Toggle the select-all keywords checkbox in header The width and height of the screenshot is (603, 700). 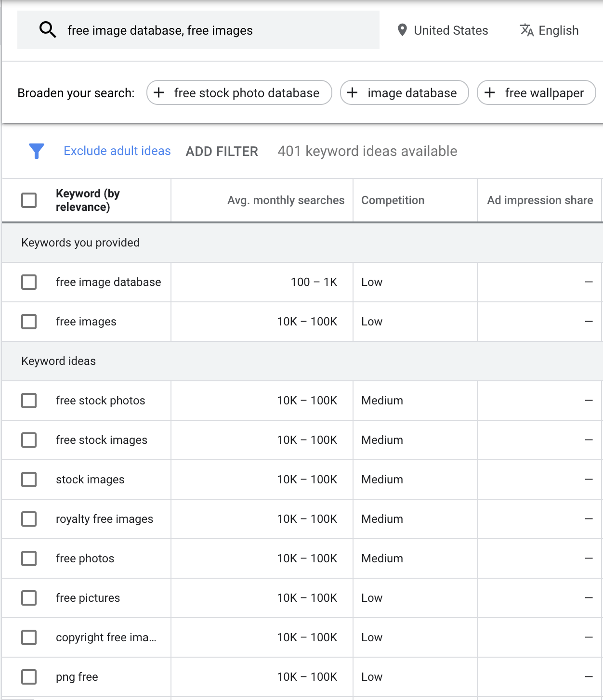coord(29,200)
